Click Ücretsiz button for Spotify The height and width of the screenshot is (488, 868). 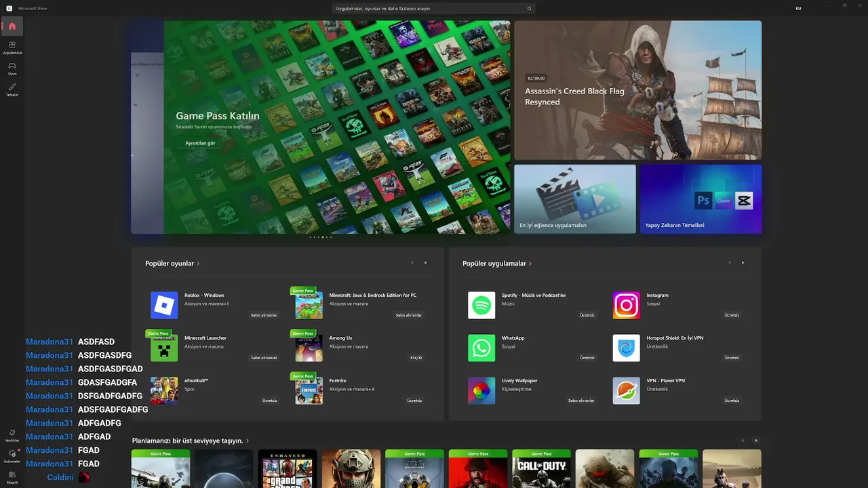pos(587,315)
